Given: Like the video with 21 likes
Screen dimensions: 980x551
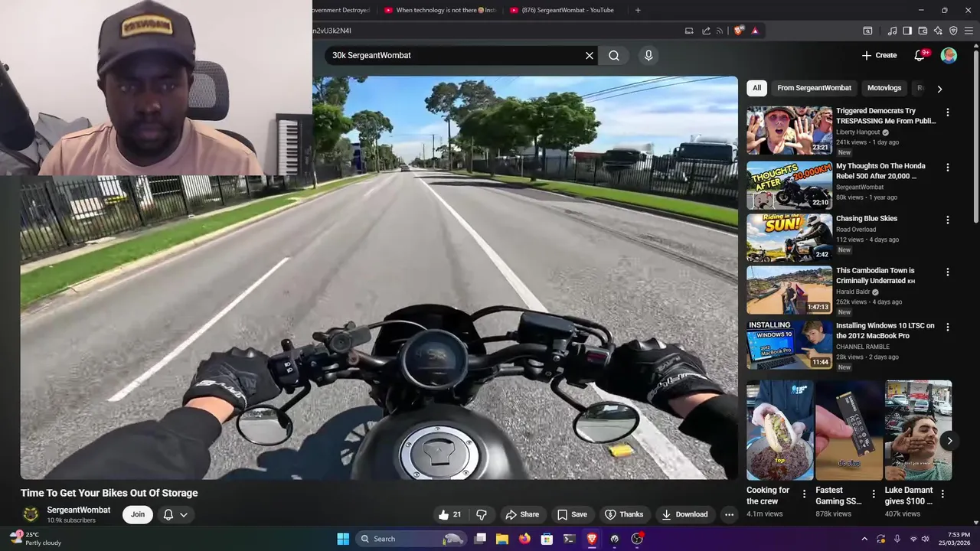Looking at the screenshot, I should tap(450, 514).
